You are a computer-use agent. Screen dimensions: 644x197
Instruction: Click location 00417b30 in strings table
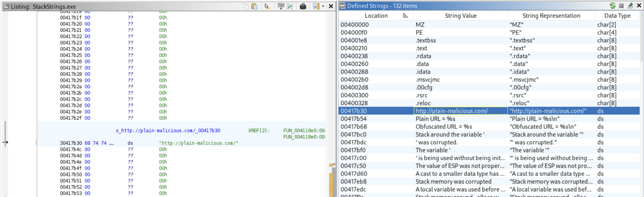pos(353,111)
